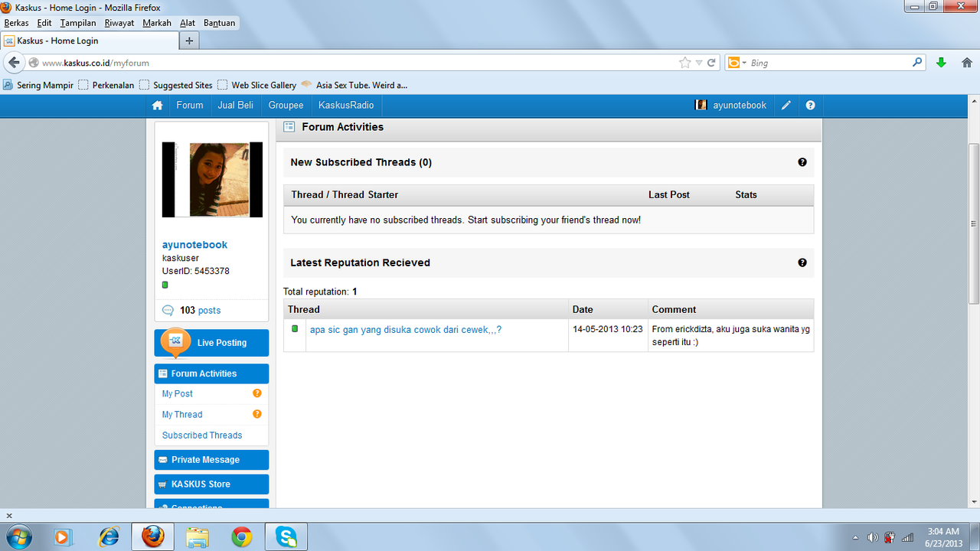
Task: Click the Bing search input field
Action: pyautogui.click(x=831, y=63)
